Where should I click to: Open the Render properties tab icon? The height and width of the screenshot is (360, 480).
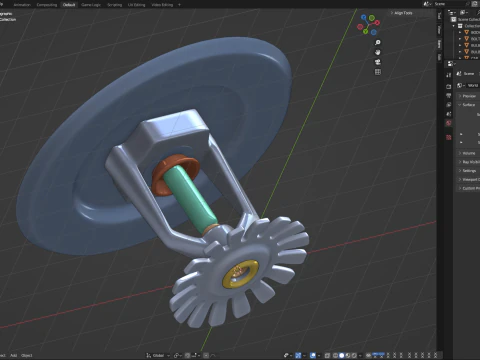click(449, 86)
